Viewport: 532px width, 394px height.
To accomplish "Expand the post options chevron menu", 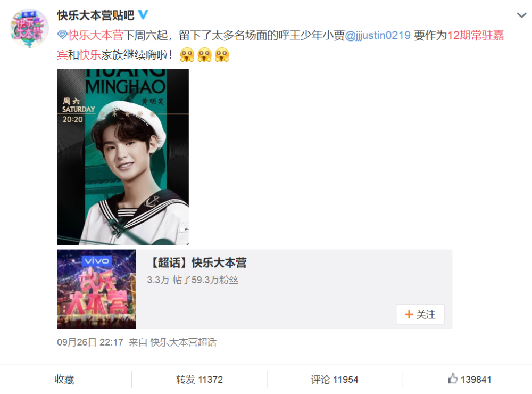I will 521,15.
